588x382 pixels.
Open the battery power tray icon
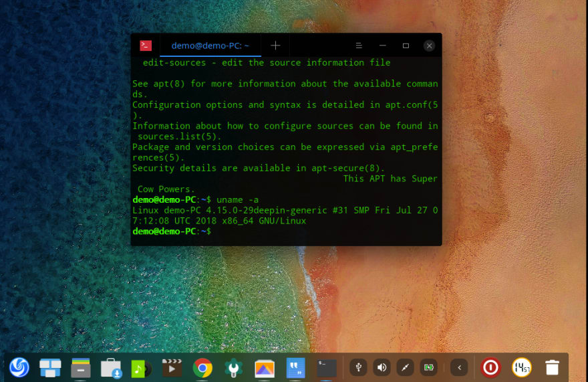coord(428,367)
